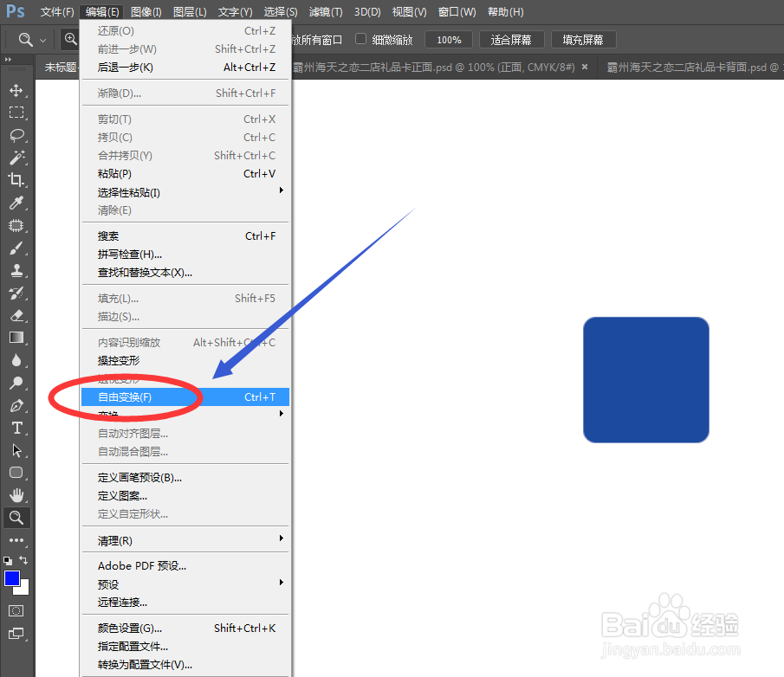Choose Step Backward in Edit menu
Screen dimensions: 784x677
pos(185,67)
